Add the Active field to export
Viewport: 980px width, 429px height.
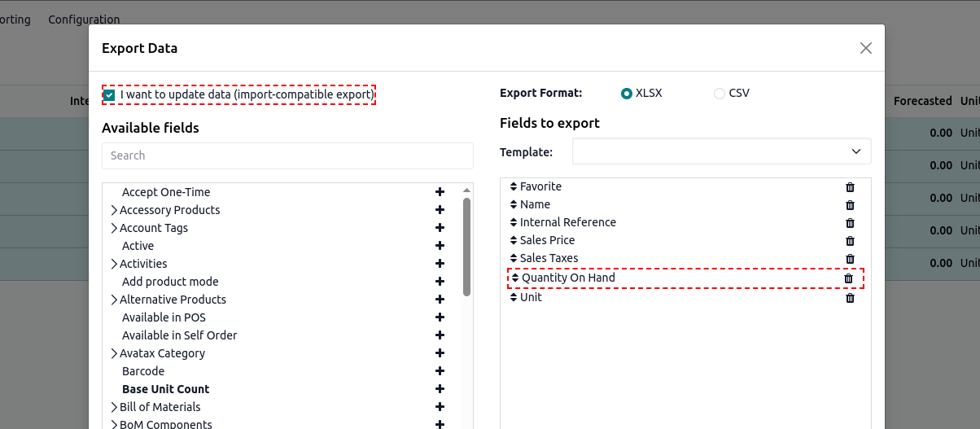point(440,246)
